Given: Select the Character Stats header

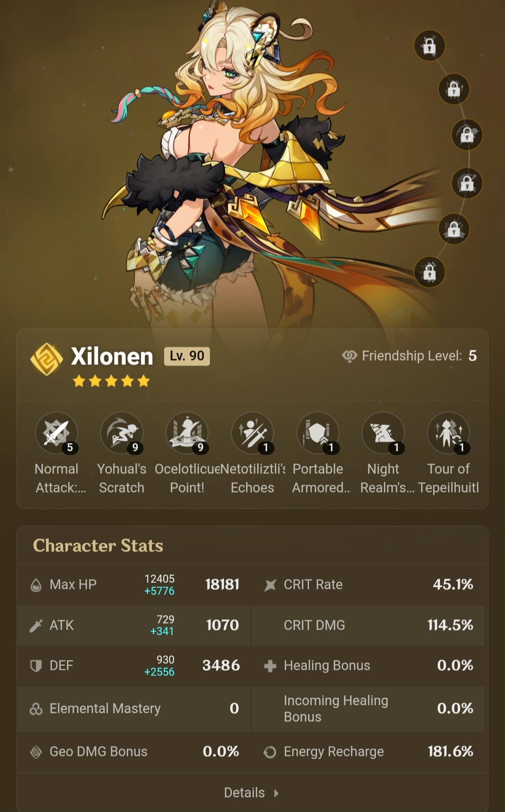Looking at the screenshot, I should click(x=98, y=545).
